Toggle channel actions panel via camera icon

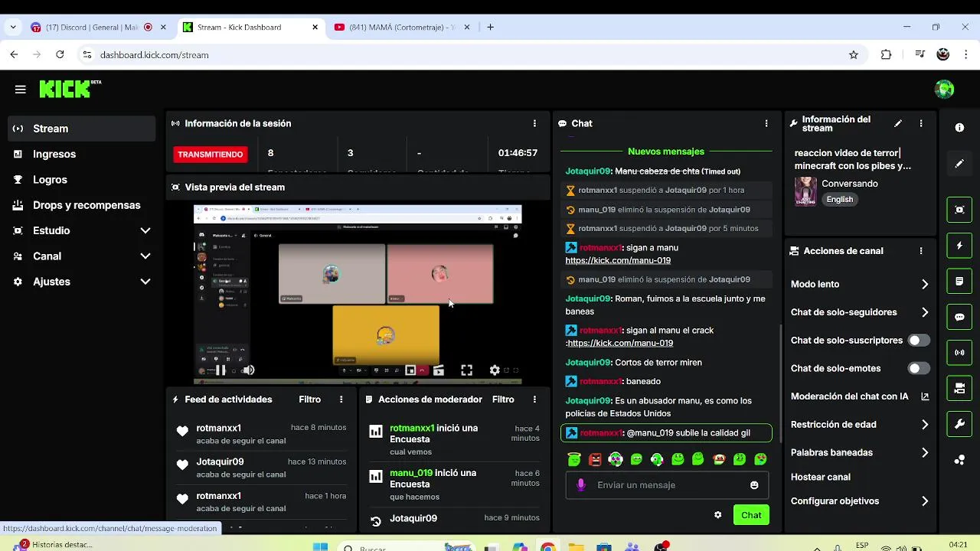(x=959, y=389)
